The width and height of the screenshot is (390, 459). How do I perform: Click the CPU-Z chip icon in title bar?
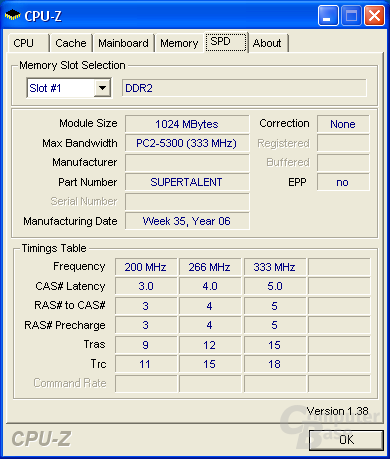click(12, 15)
